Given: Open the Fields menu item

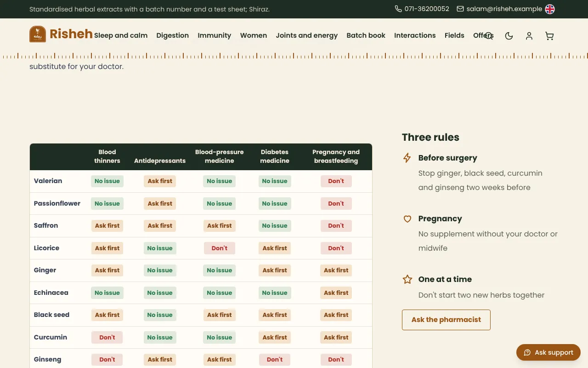Looking at the screenshot, I should pyautogui.click(x=454, y=35).
